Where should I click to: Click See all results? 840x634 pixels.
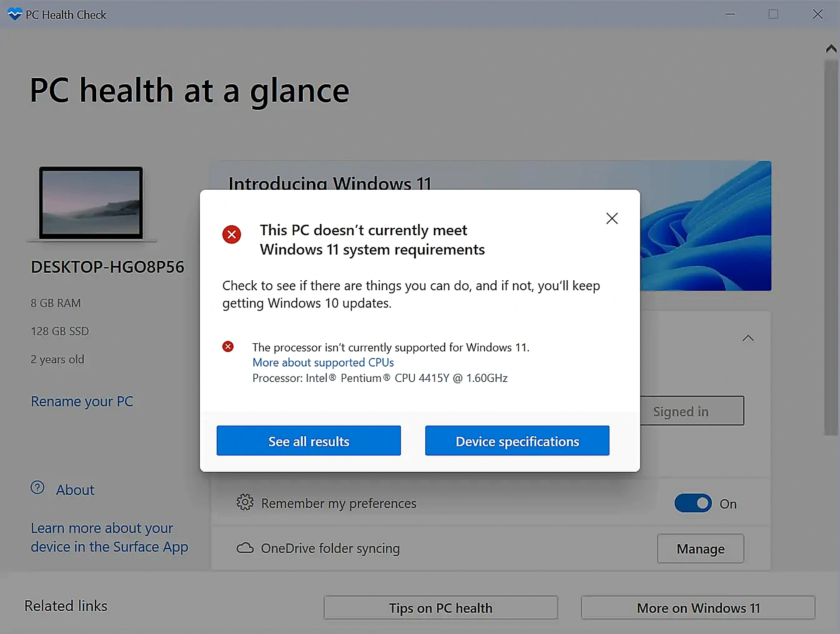pyautogui.click(x=308, y=441)
